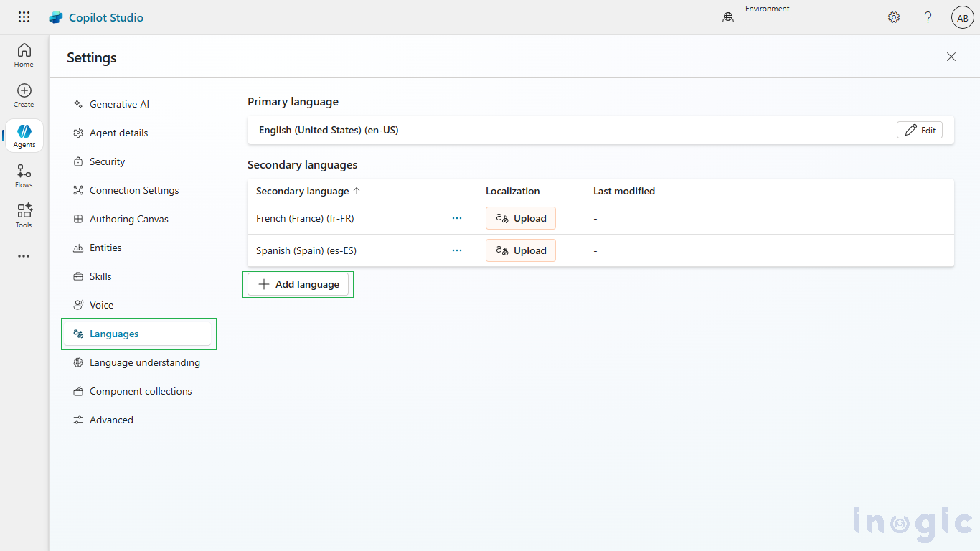Sort by Secondary language column
This screenshot has width=980, height=551.
point(308,191)
